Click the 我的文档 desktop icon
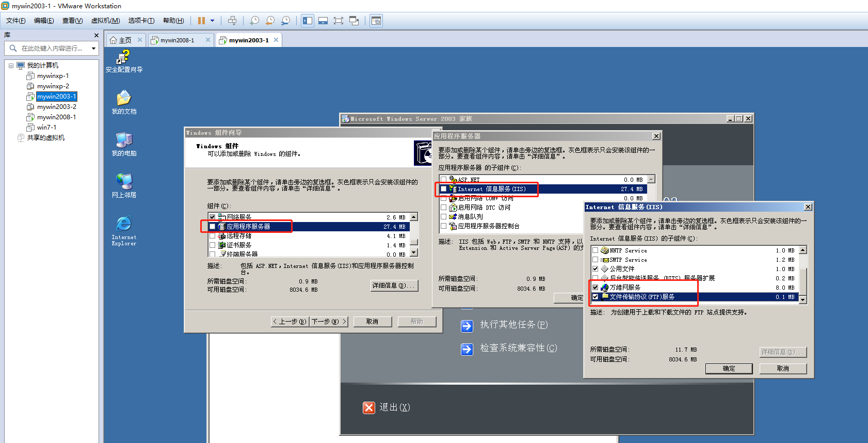 coord(124,102)
